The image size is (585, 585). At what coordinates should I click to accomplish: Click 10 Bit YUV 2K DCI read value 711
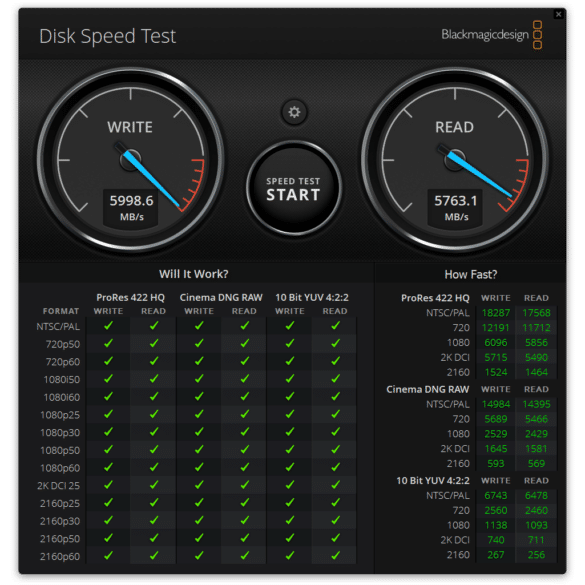(536, 540)
